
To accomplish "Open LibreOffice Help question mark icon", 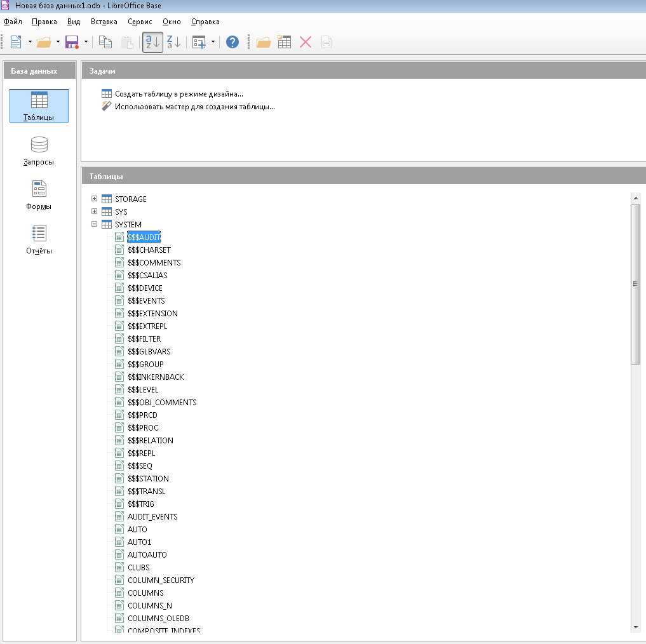I will 232,43.
